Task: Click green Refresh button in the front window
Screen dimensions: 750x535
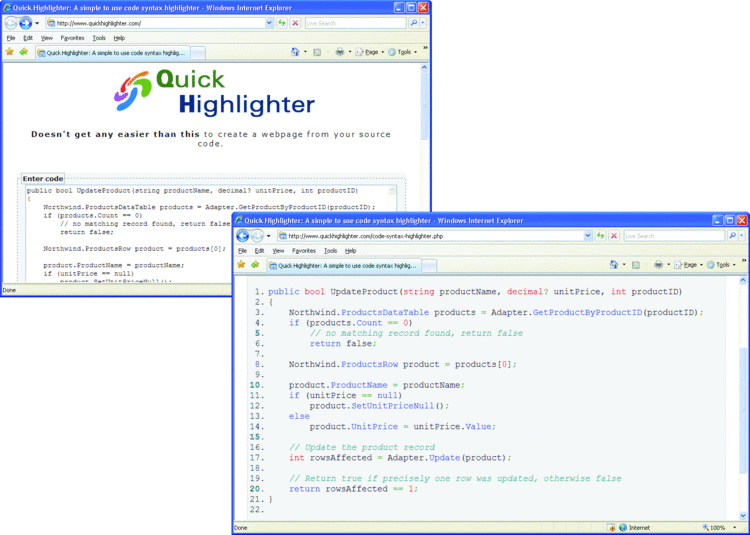Action: [600, 236]
